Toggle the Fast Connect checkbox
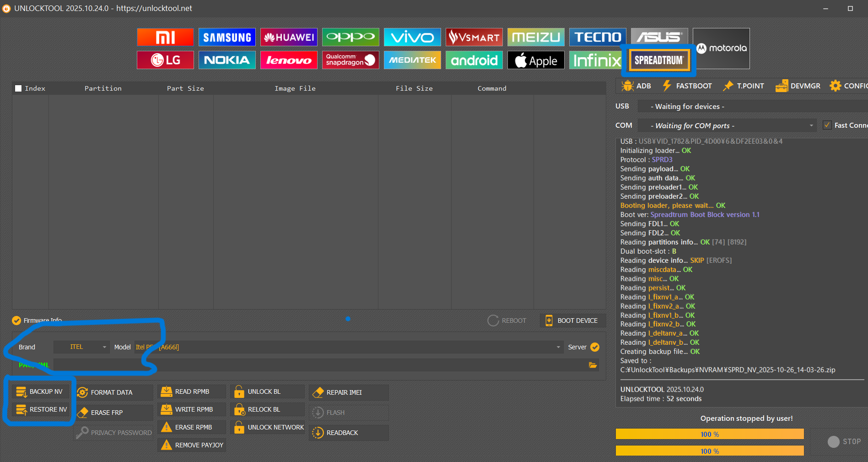The height and width of the screenshot is (462, 868). [x=827, y=125]
